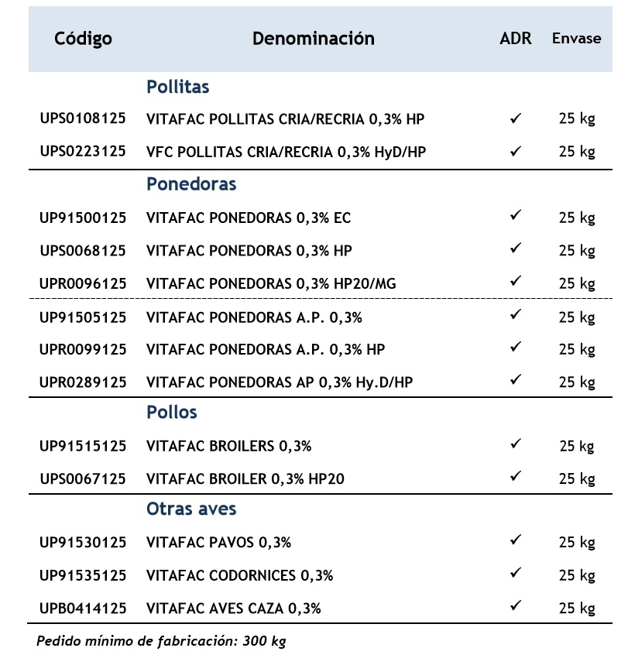Click the VITAFAC CODORNICES 0,3% product name
Screen dimensions: 628x672
click(x=240, y=575)
